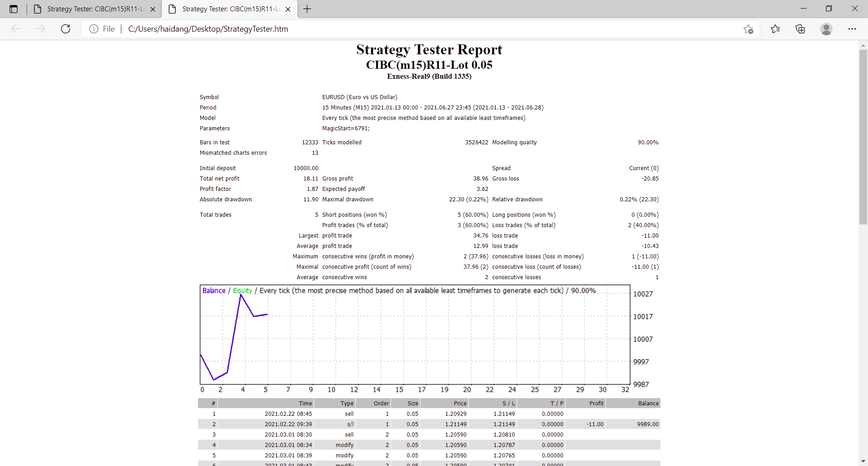868x466 pixels.
Task: Close the first Strategy Tester tab
Action: pos(153,9)
